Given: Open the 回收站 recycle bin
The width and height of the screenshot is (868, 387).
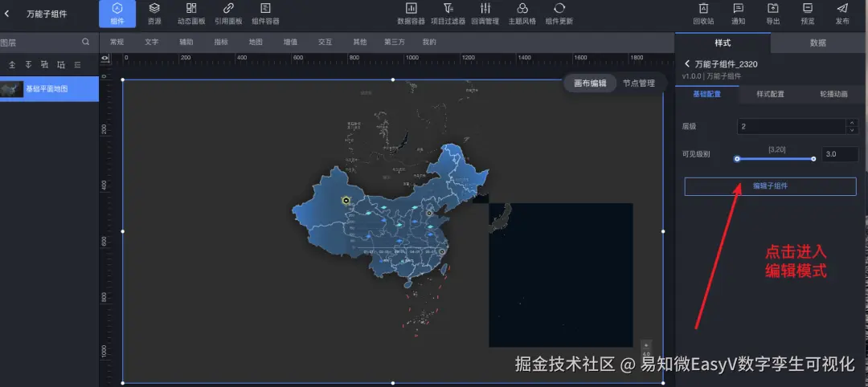Looking at the screenshot, I should click(x=703, y=14).
